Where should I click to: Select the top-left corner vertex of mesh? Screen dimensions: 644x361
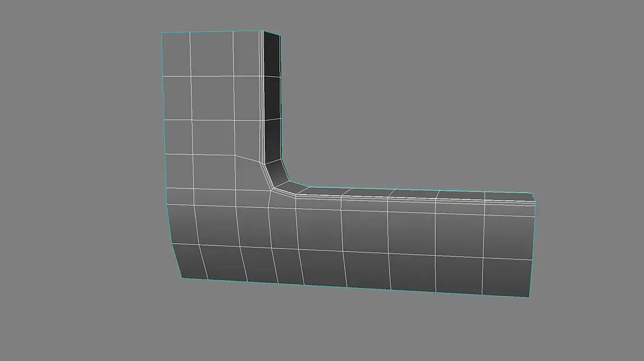point(162,33)
